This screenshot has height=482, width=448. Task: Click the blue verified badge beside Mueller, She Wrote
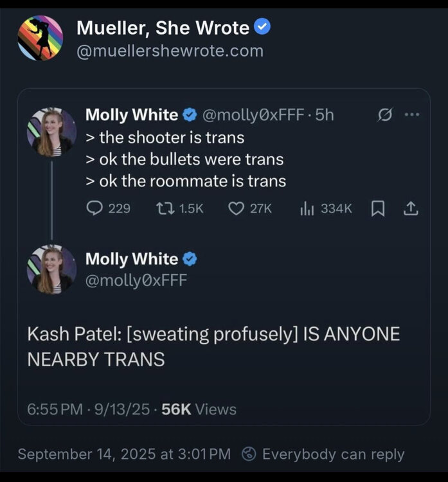pyautogui.click(x=262, y=27)
